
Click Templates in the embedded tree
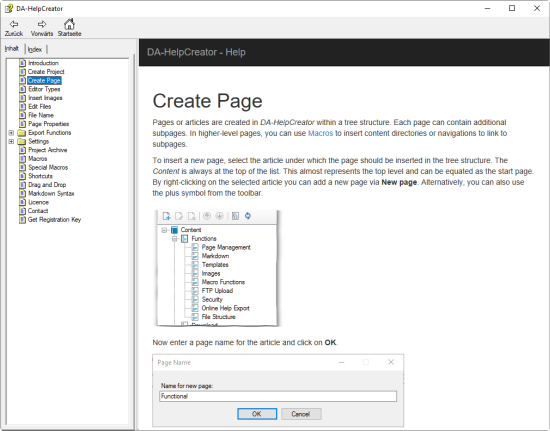click(x=215, y=265)
